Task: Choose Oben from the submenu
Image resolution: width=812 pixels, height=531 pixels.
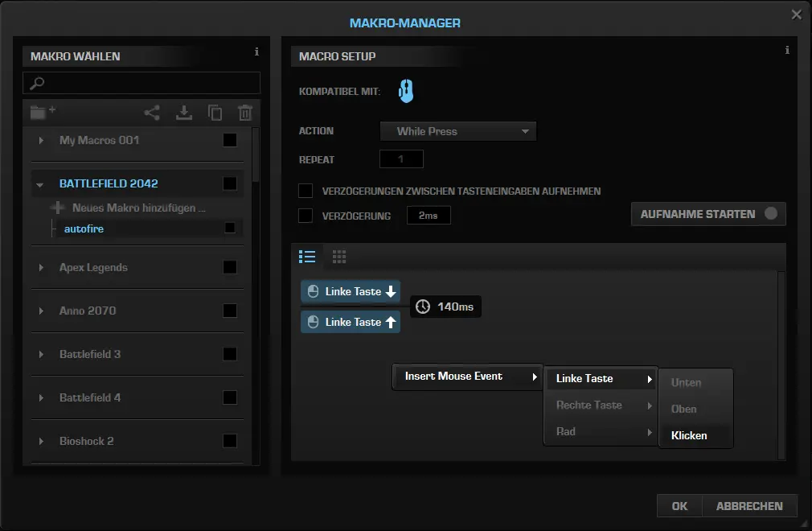Action: pos(695,410)
